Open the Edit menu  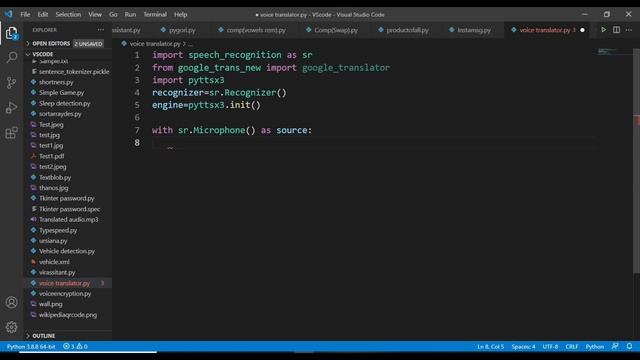point(43,14)
